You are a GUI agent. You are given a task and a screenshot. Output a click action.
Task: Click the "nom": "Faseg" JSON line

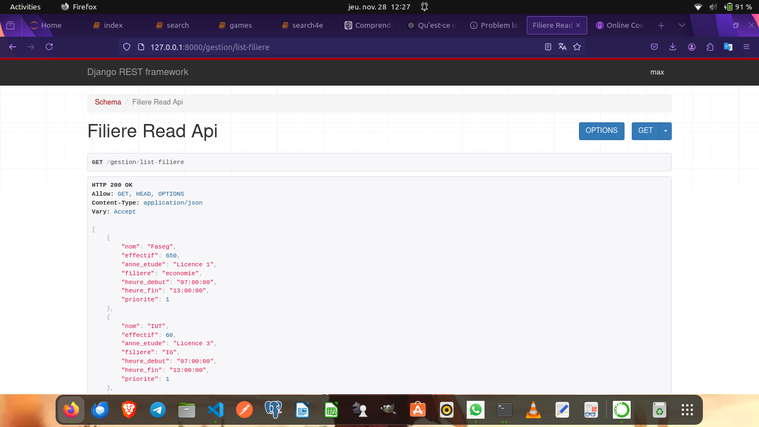click(x=148, y=247)
